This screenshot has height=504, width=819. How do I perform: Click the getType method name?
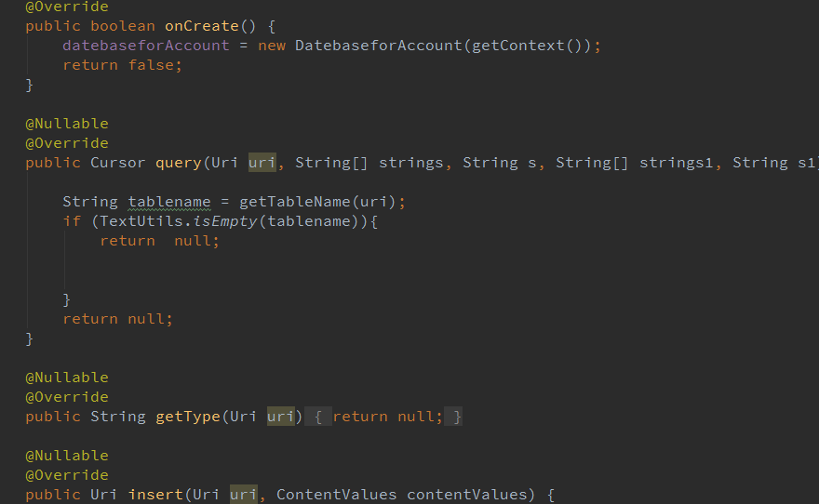[188, 417]
